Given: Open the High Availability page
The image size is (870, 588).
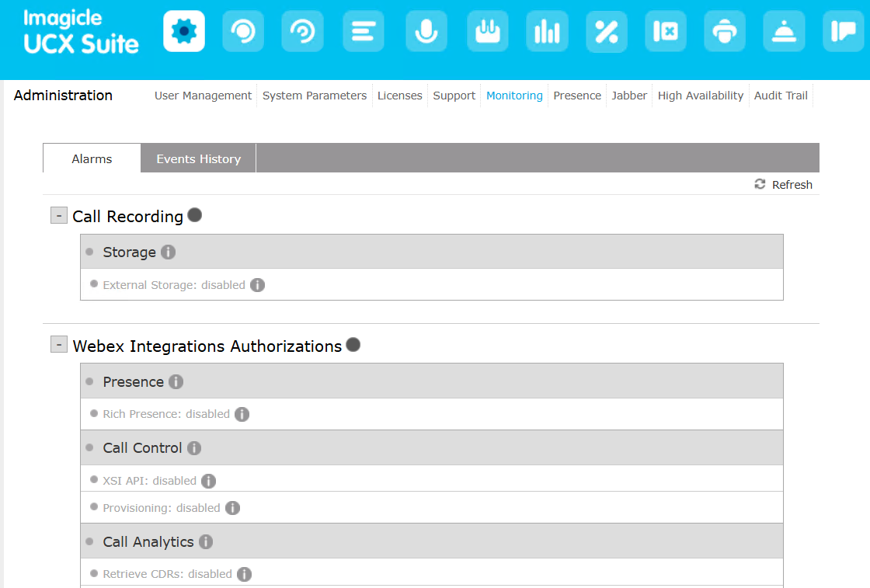Looking at the screenshot, I should (x=700, y=96).
